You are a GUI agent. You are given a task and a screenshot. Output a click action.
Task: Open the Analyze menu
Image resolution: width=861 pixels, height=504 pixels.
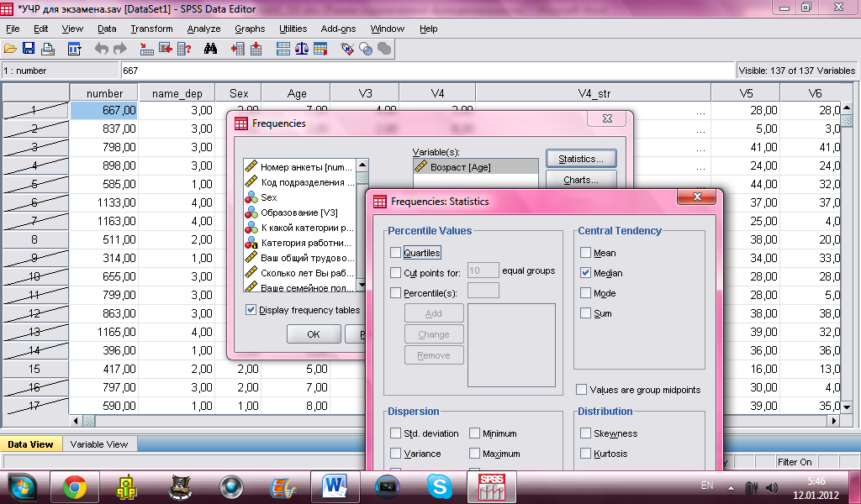[203, 29]
